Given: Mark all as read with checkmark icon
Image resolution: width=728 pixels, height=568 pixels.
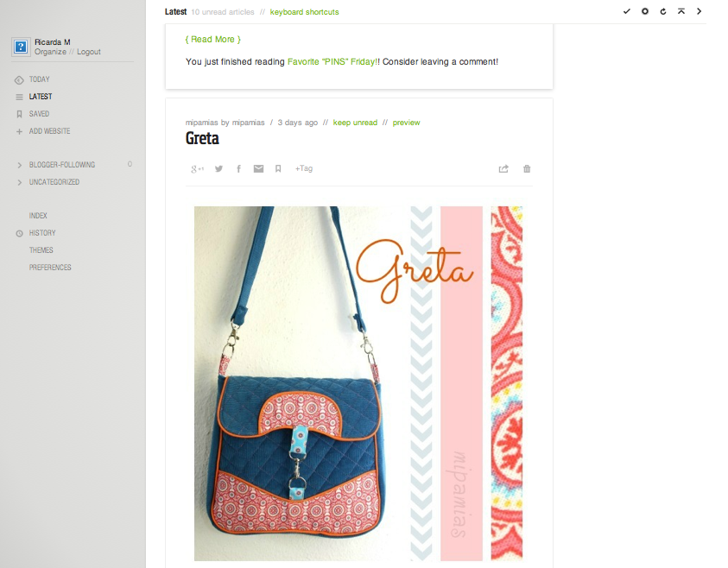Looking at the screenshot, I should point(627,11).
